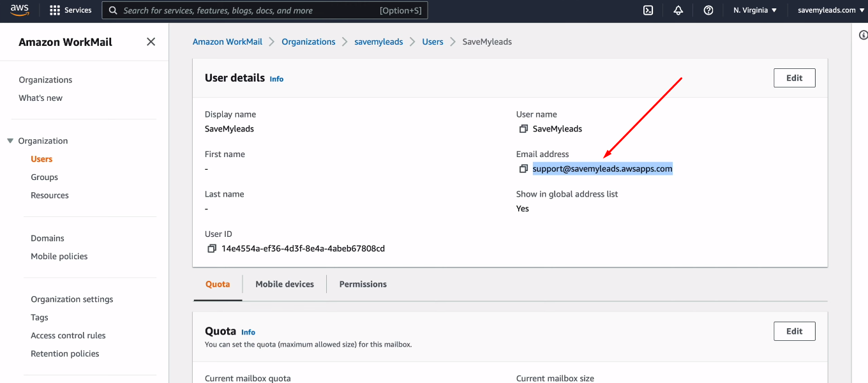Switch to the Quota tab
This screenshot has height=383, width=868.
(218, 285)
